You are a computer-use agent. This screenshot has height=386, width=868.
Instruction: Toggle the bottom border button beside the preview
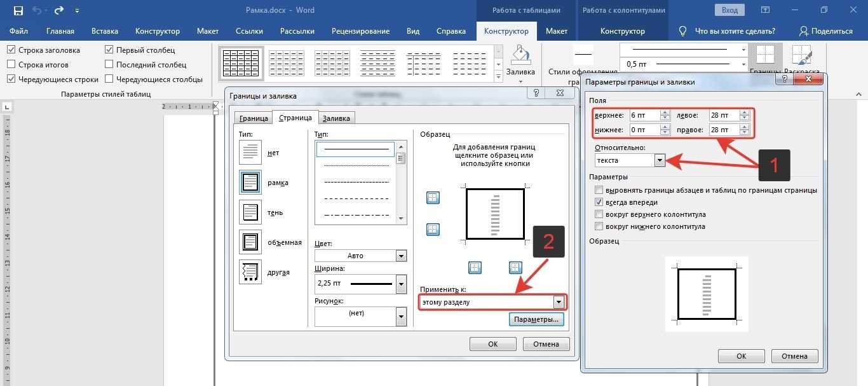click(x=433, y=229)
